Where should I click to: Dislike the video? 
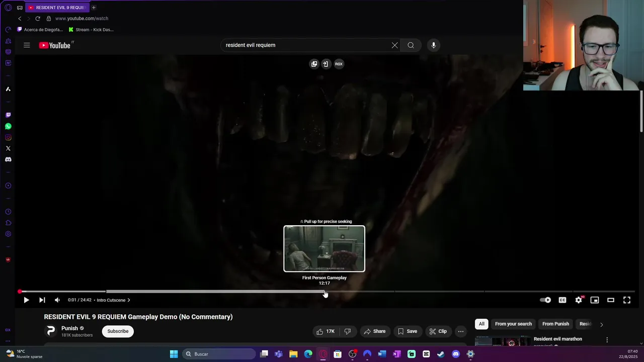coord(347,331)
